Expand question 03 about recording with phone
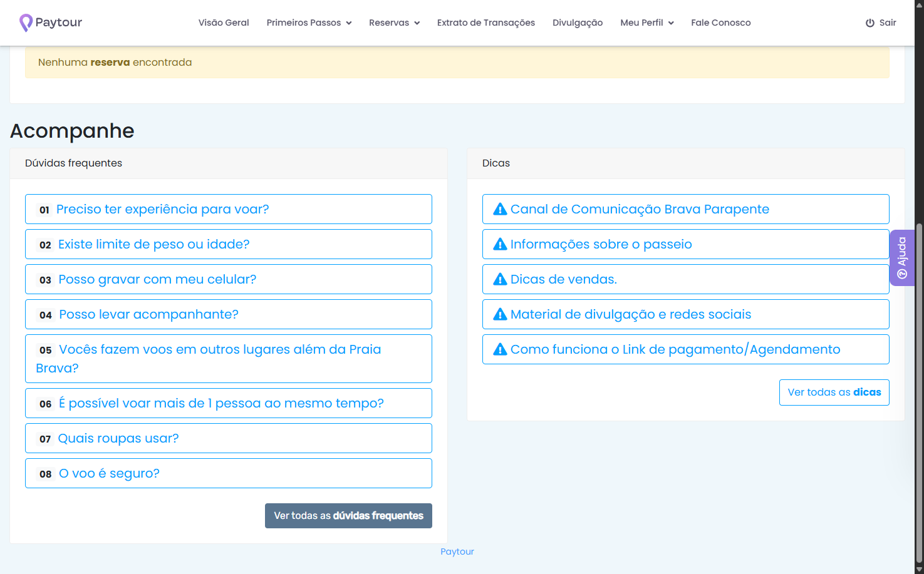 pyautogui.click(x=229, y=279)
